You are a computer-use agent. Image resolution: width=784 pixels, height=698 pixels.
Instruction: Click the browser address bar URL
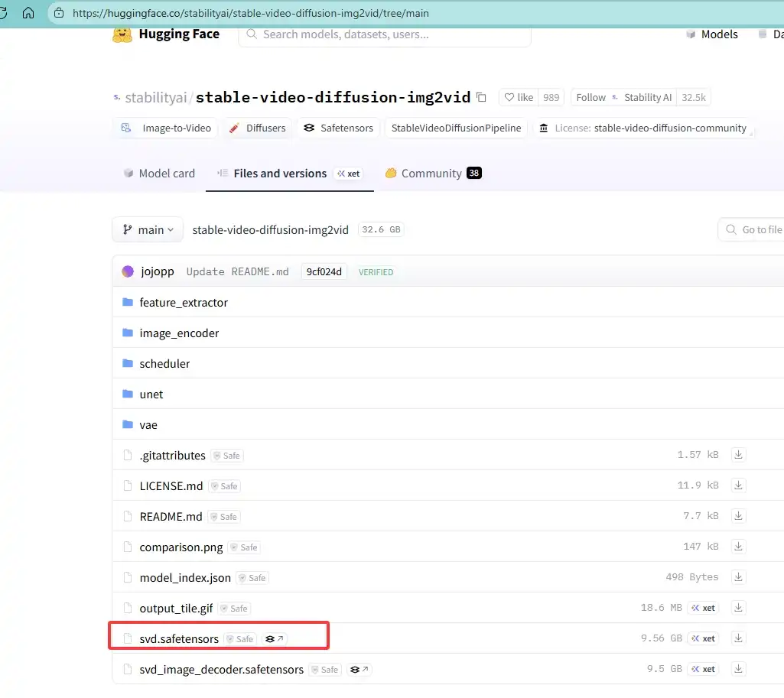click(251, 13)
